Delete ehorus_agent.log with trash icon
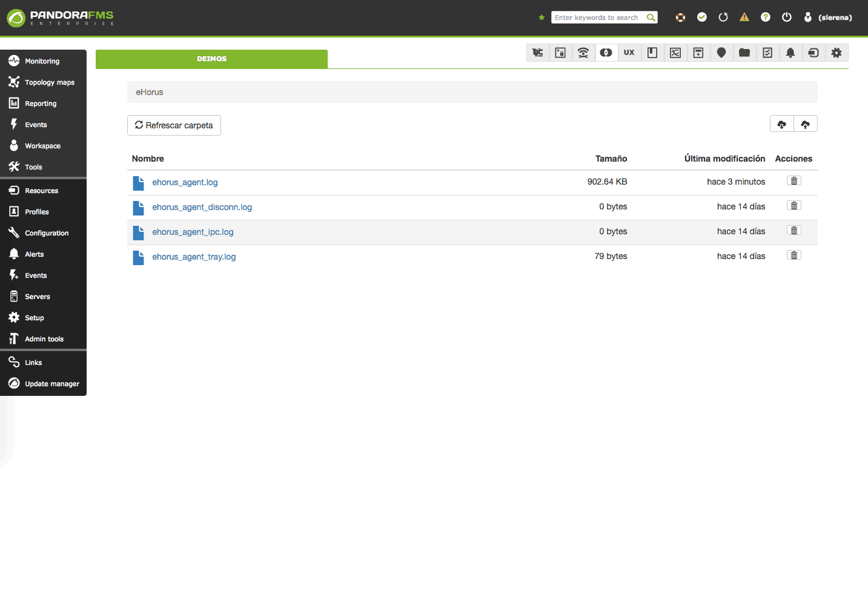Screen dimensions: 868x592 click(x=794, y=180)
